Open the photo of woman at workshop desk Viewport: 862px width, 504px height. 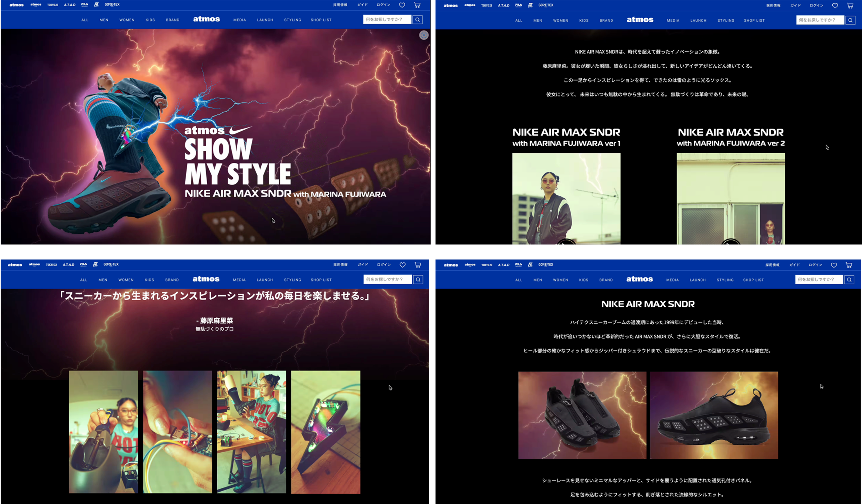pyautogui.click(x=251, y=432)
